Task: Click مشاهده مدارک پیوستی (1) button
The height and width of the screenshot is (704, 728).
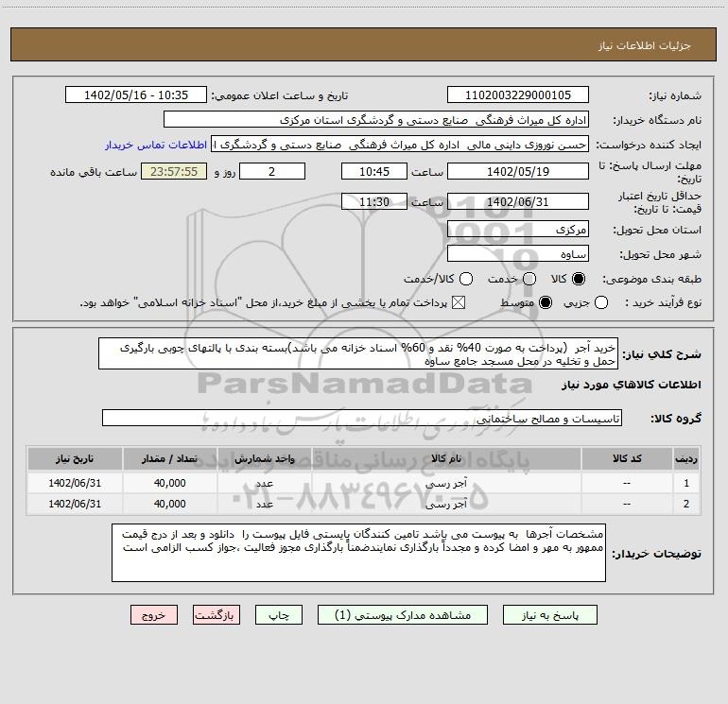Action: click(403, 615)
